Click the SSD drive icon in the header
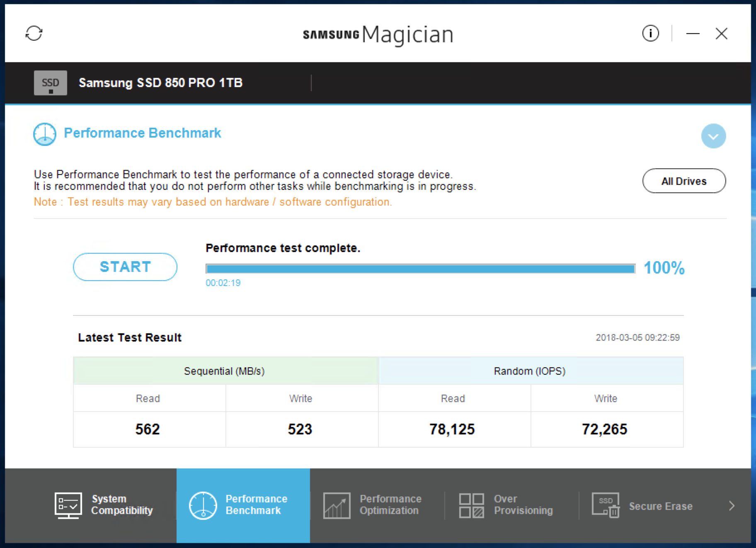 click(x=51, y=83)
